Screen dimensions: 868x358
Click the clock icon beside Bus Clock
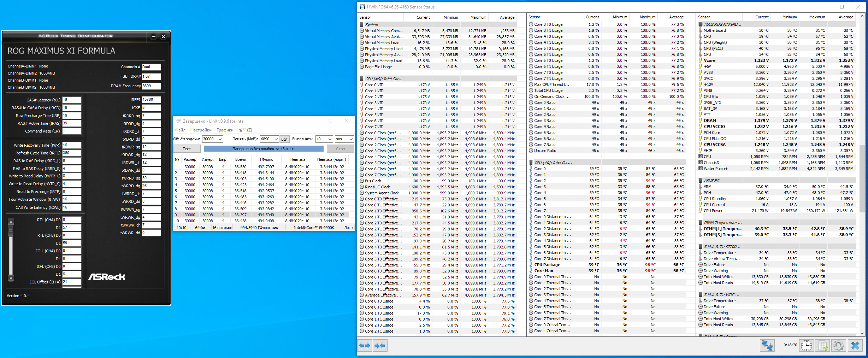(362, 181)
